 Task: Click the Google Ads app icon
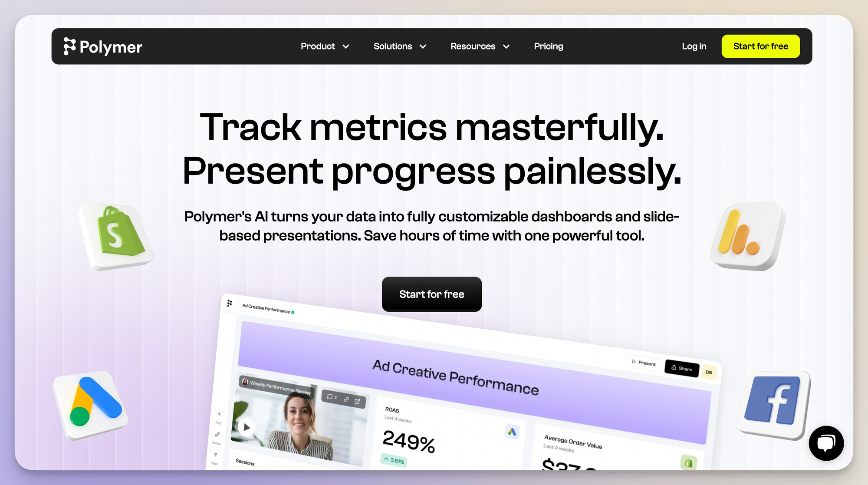92,408
